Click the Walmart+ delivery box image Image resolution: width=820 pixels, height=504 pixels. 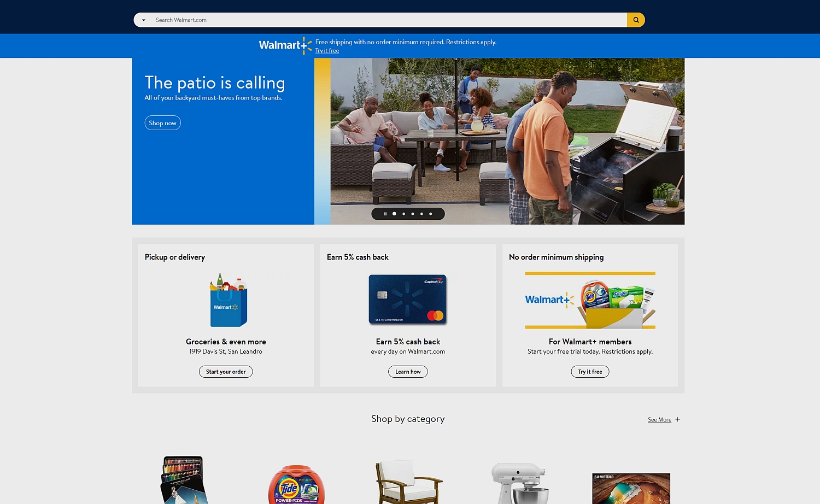[590, 300]
